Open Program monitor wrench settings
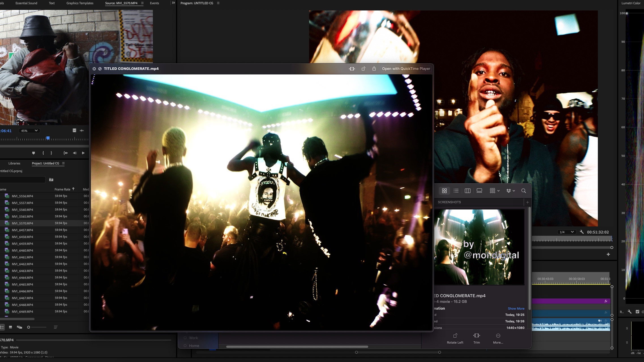The image size is (644, 362). (581, 232)
